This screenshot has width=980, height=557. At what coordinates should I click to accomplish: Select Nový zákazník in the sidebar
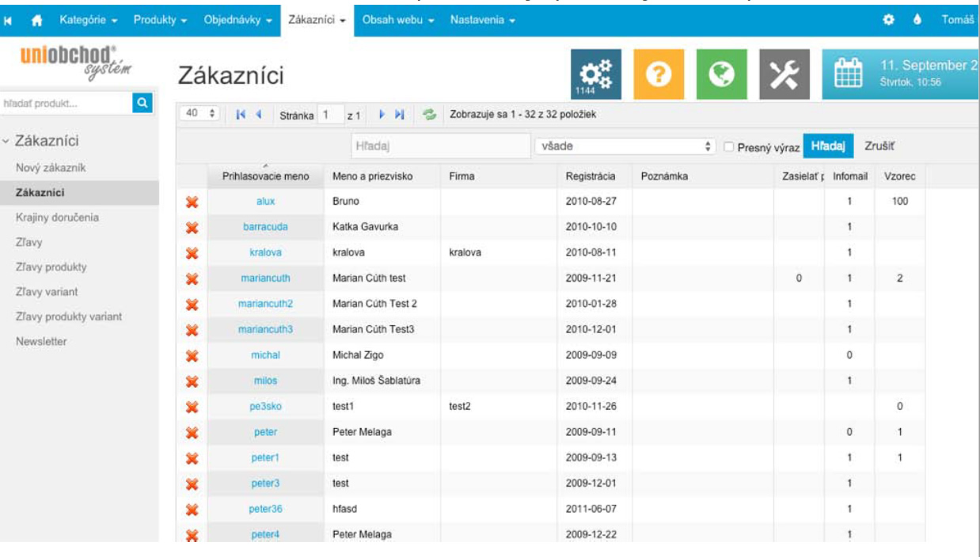pyautogui.click(x=51, y=168)
